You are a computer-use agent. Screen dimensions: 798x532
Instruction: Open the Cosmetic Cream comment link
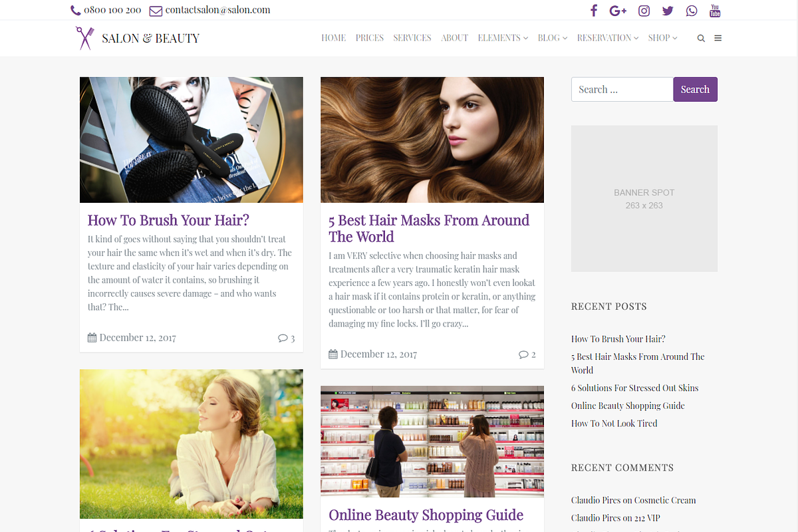(x=665, y=501)
